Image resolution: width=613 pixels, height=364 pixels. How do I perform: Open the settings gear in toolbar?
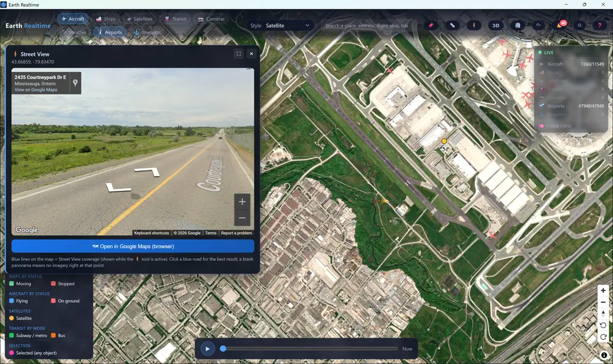[x=579, y=25]
